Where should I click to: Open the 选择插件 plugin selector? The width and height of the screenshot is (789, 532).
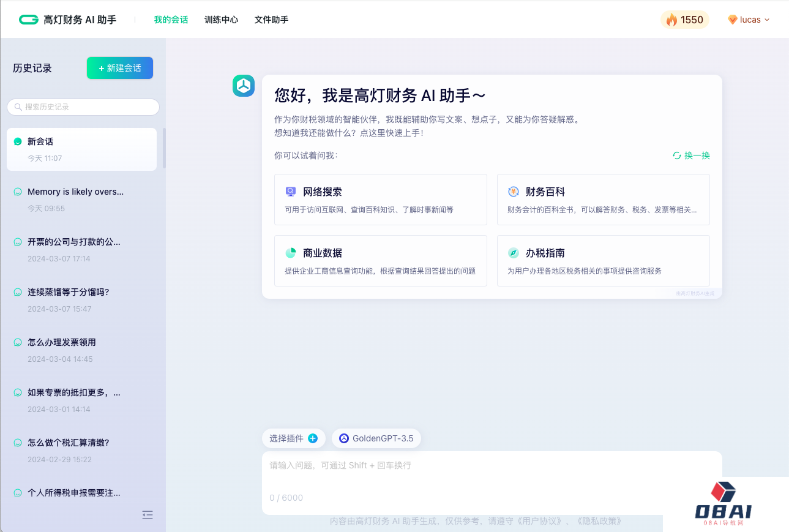(294, 438)
